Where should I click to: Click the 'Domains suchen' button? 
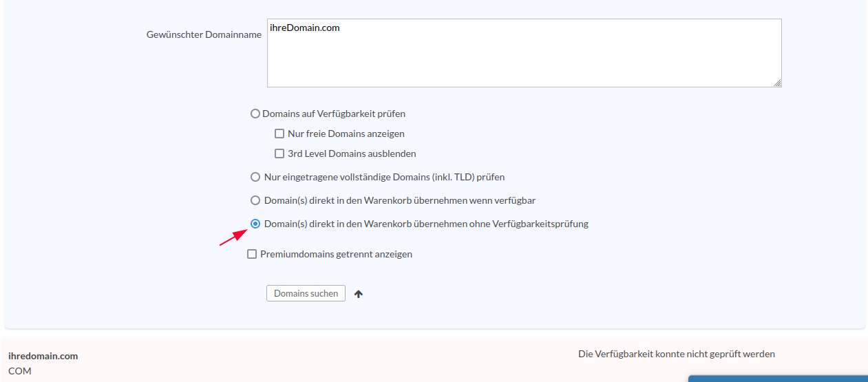(x=306, y=293)
